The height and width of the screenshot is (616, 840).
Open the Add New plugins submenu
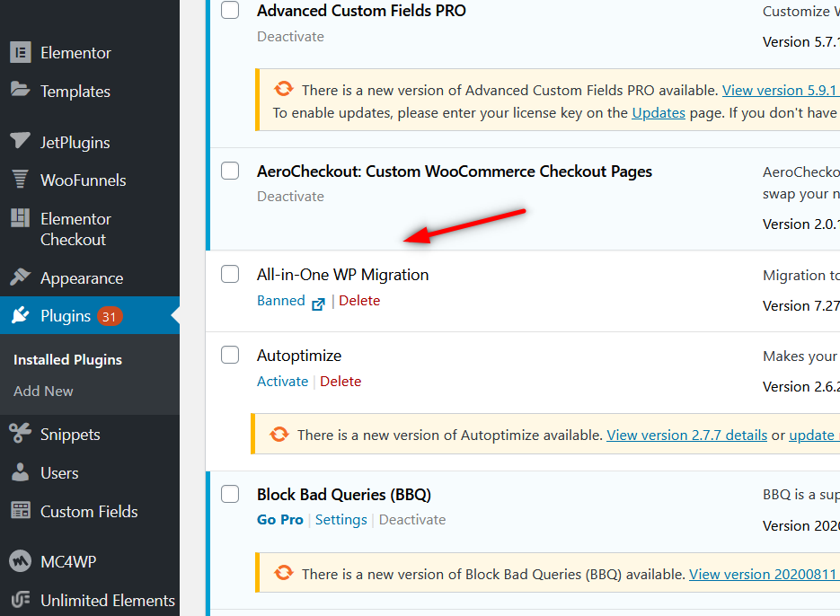43,391
